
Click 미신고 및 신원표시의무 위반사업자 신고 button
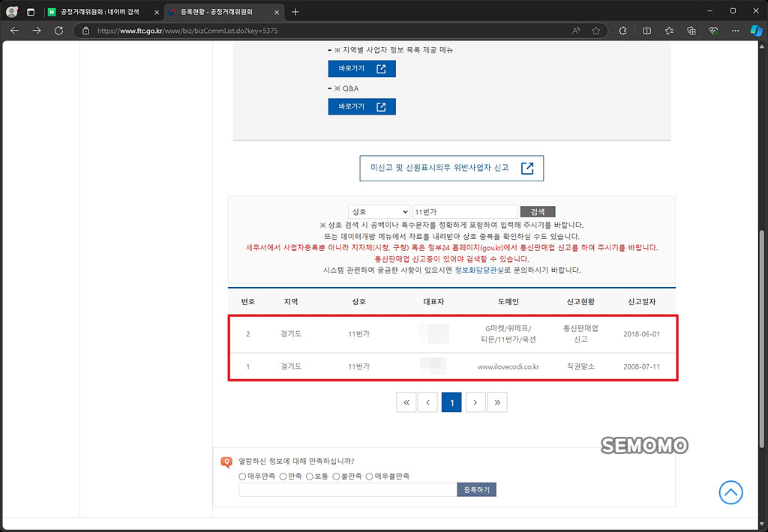pyautogui.click(x=451, y=168)
